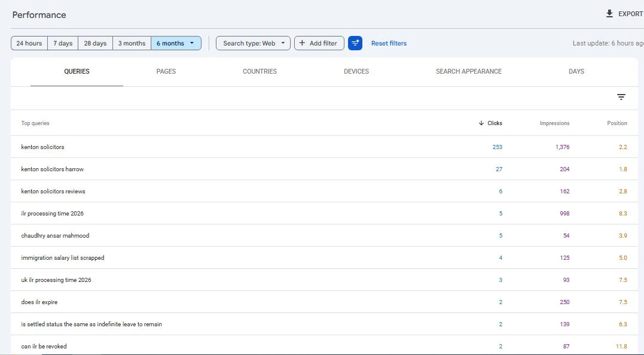This screenshot has height=355, width=644.
Task: Switch to the Countries tab
Action: click(260, 72)
